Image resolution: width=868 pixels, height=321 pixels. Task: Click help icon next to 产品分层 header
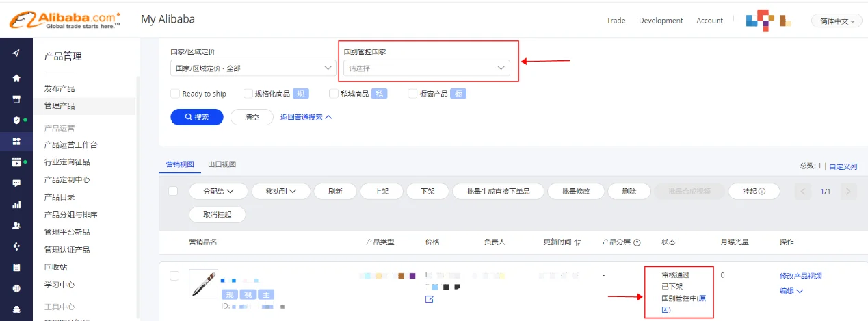coord(637,242)
